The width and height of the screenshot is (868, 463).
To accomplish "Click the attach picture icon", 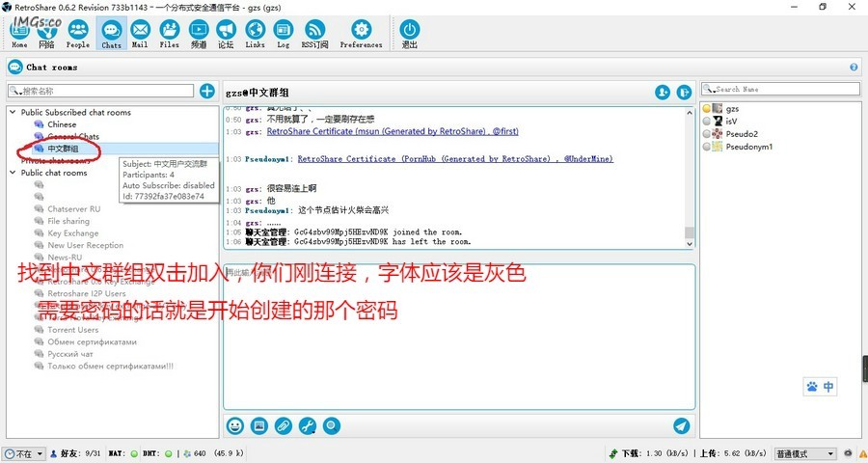I will [259, 426].
